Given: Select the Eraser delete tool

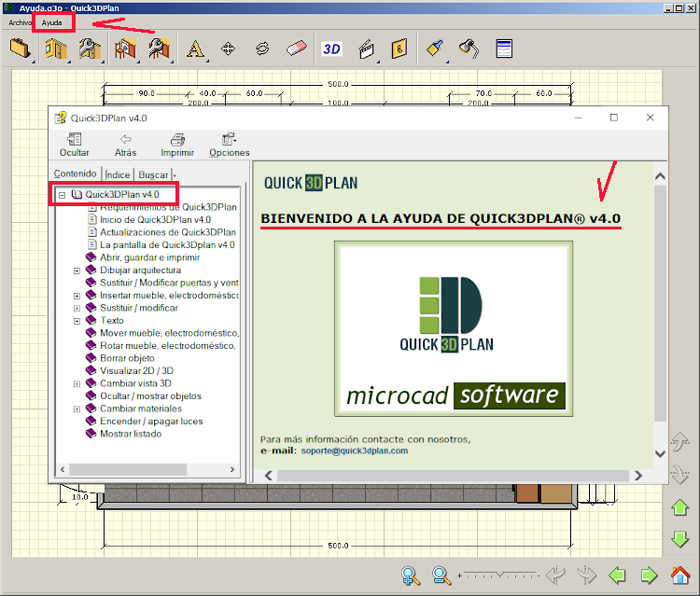Looking at the screenshot, I should (297, 49).
